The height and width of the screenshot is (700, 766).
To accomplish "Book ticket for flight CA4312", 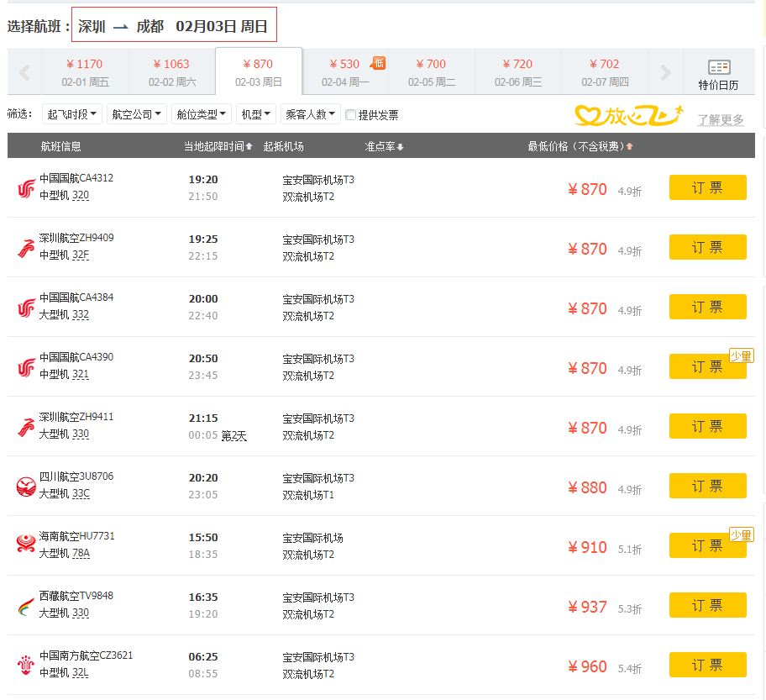I will click(707, 187).
